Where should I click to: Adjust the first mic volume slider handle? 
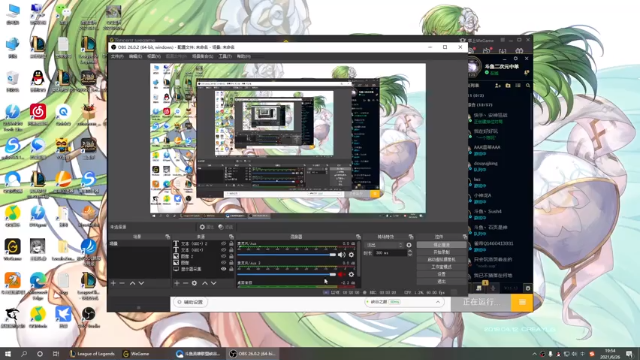[x=333, y=255]
